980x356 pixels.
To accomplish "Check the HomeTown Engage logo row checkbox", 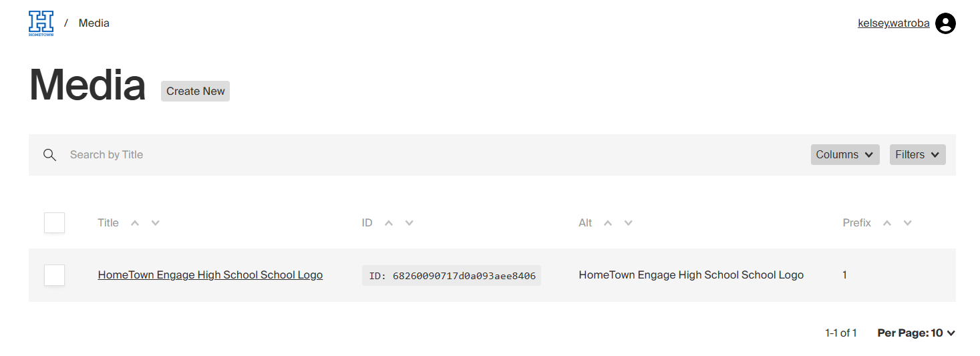I will (x=54, y=275).
